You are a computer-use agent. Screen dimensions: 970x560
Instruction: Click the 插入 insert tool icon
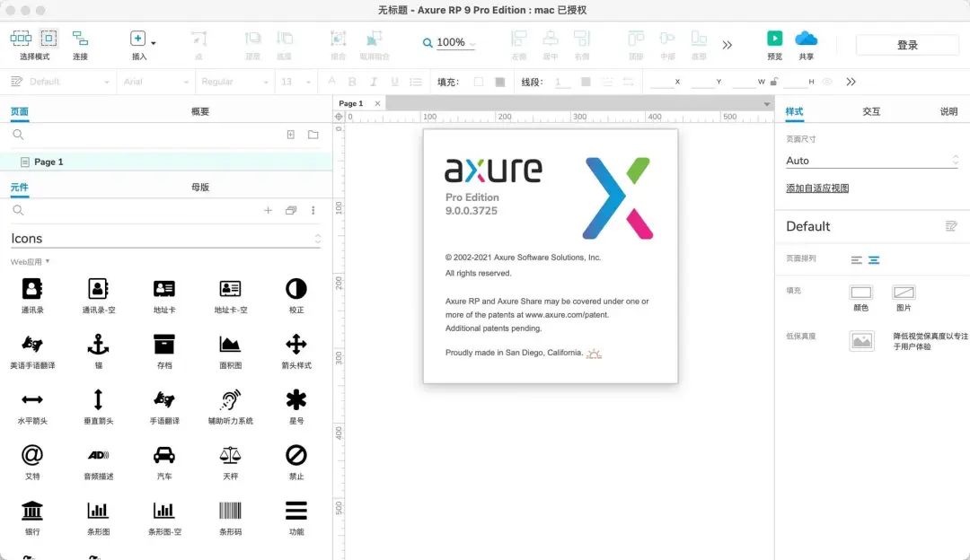[x=137, y=39]
